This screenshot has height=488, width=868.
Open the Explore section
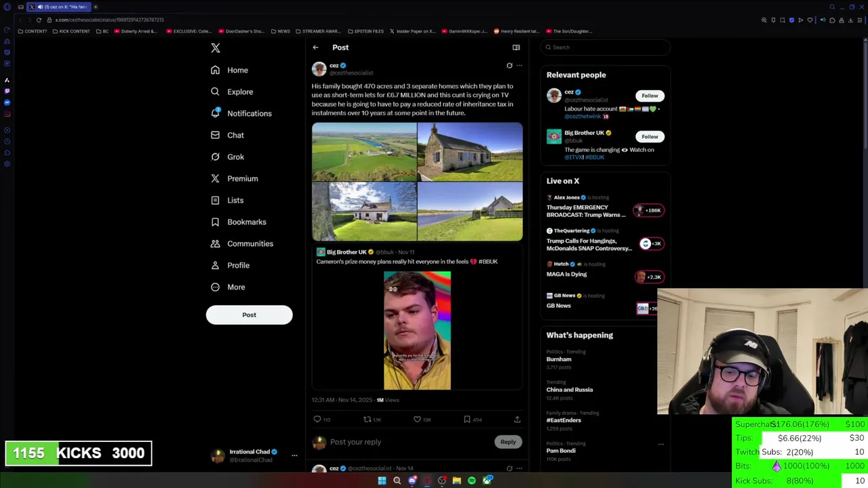click(231, 91)
